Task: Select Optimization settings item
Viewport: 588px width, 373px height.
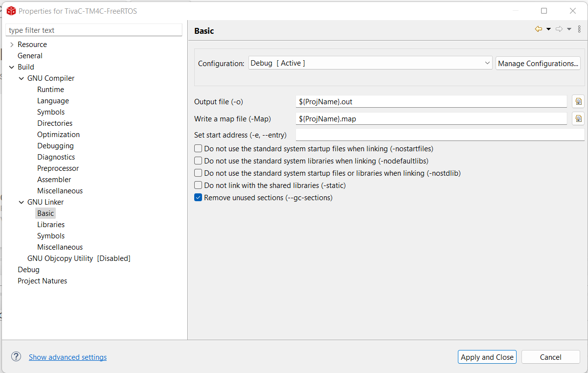Action: tap(58, 135)
